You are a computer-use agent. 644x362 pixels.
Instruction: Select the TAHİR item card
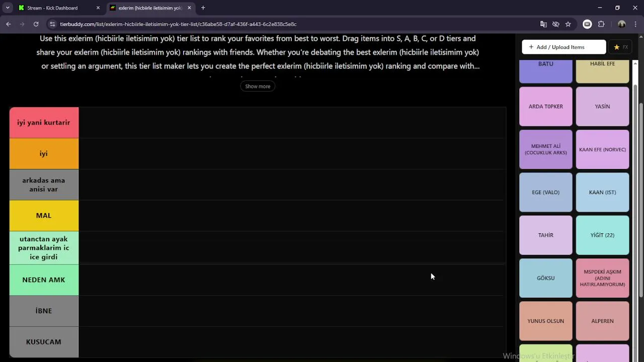click(546, 235)
